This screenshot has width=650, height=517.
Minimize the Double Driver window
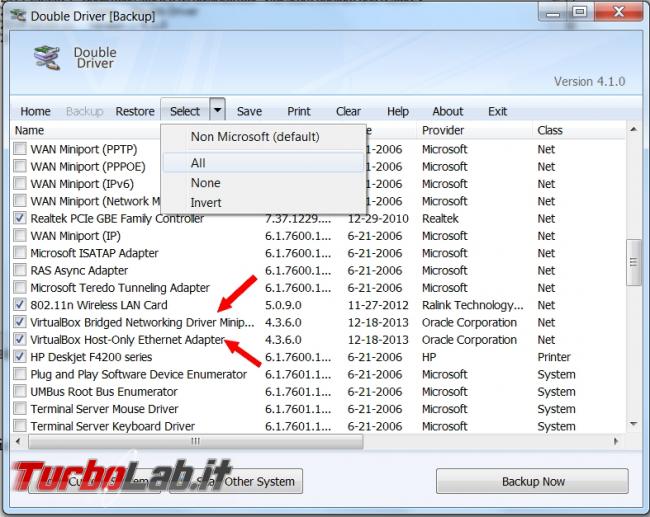point(552,12)
